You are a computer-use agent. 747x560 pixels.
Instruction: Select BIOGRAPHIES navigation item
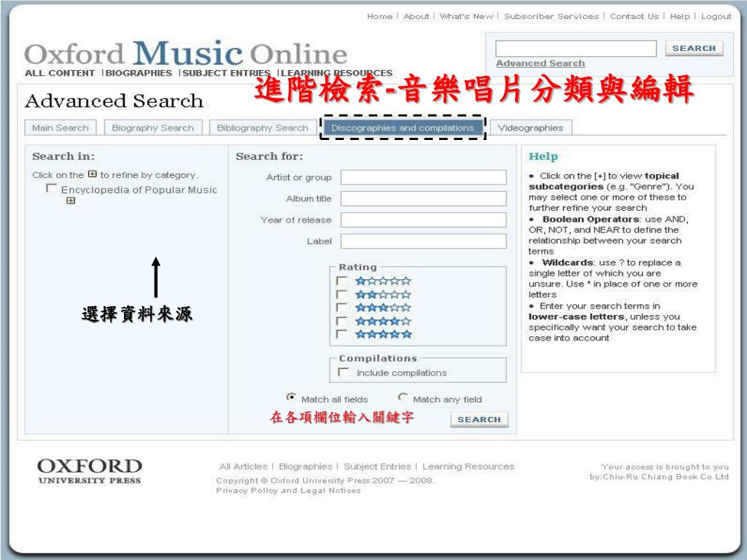point(139,73)
